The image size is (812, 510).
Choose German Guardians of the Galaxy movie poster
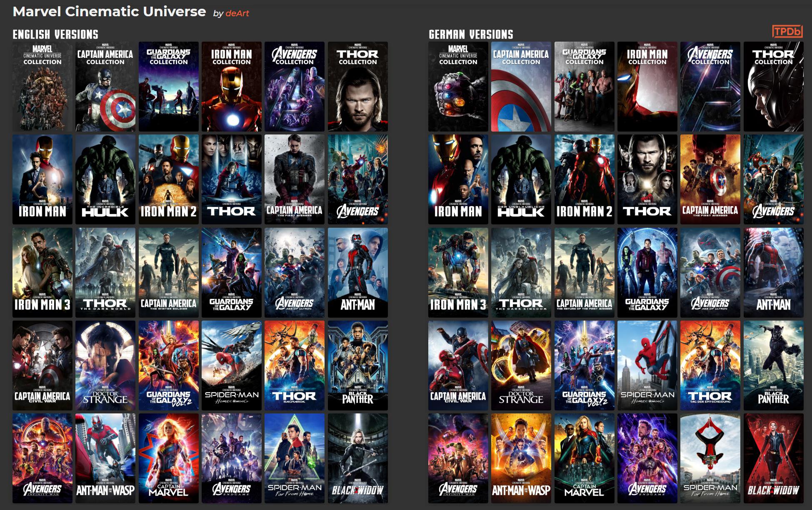647,273
